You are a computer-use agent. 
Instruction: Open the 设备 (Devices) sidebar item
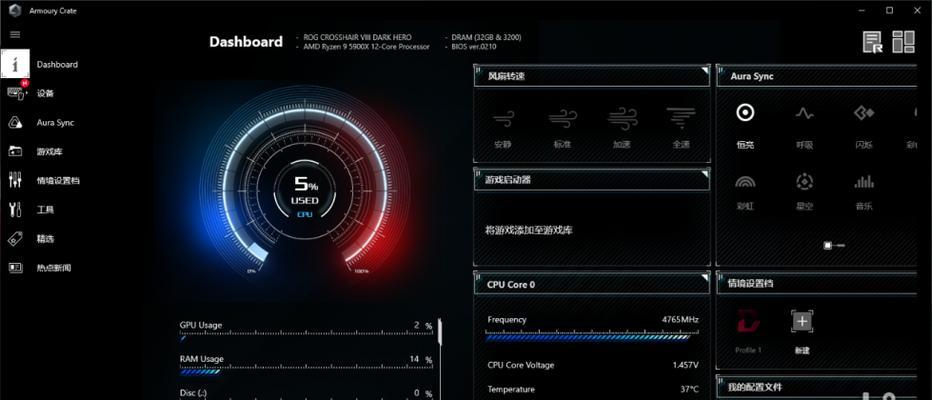tap(45, 93)
